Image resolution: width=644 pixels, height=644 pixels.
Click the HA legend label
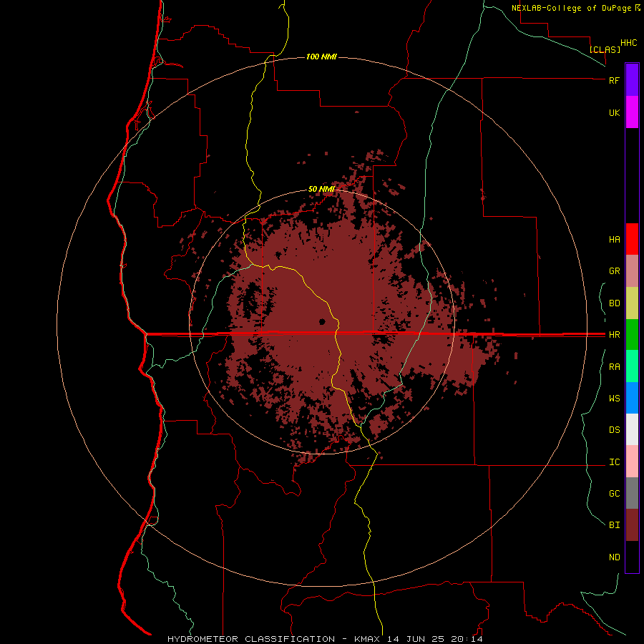[614, 240]
